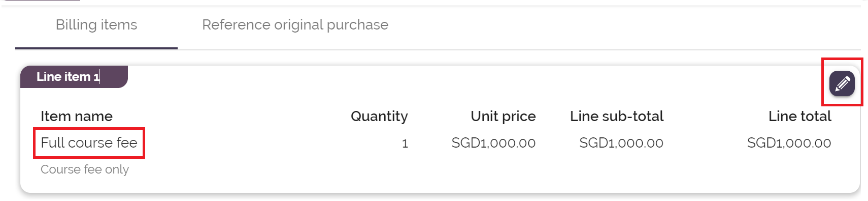The height and width of the screenshot is (201, 868).
Task: Click the empty space between Item name and Quantity headers
Action: click(231, 117)
